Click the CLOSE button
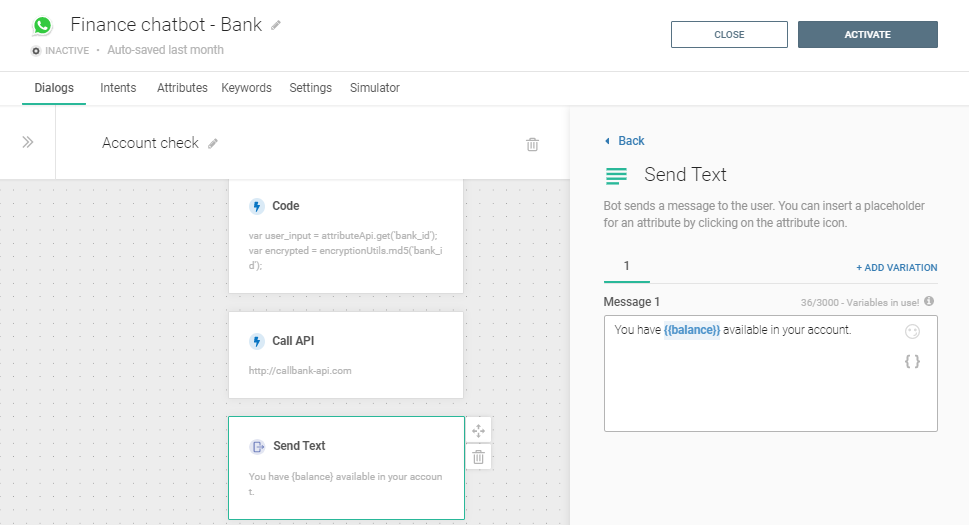The image size is (969, 525). [x=729, y=35]
